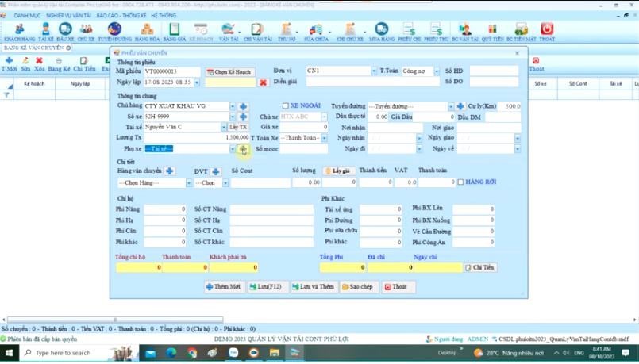Click the Bảng Kê print icon

tap(59, 64)
